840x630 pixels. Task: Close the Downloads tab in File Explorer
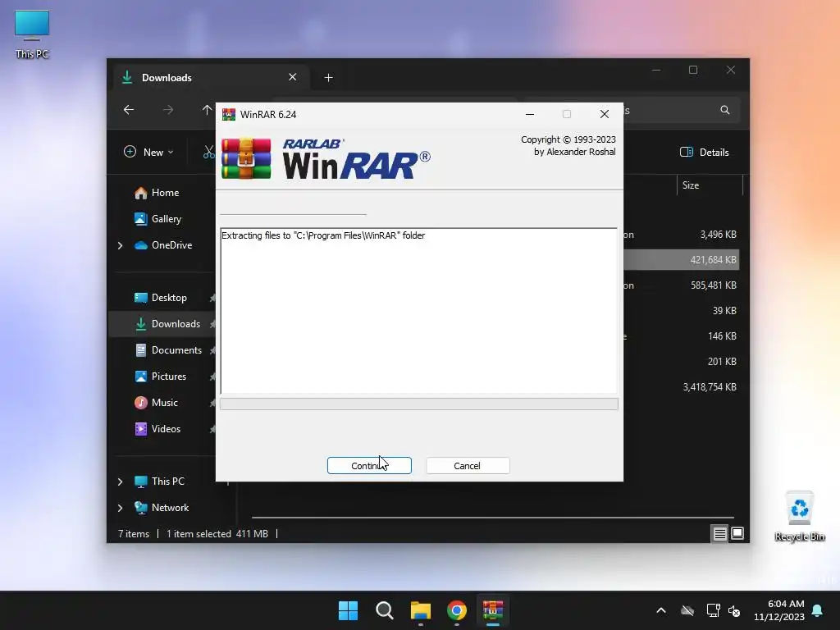293,77
